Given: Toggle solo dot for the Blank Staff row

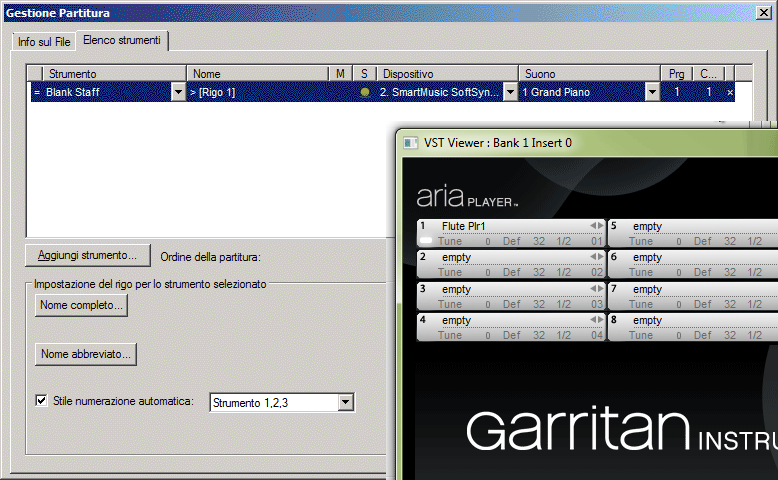Looking at the screenshot, I should [x=365, y=92].
